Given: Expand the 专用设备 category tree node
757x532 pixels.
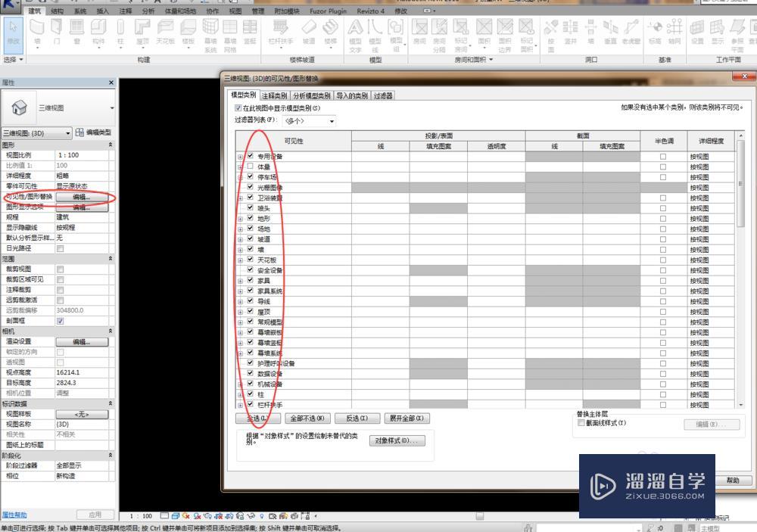Looking at the screenshot, I should tap(241, 157).
